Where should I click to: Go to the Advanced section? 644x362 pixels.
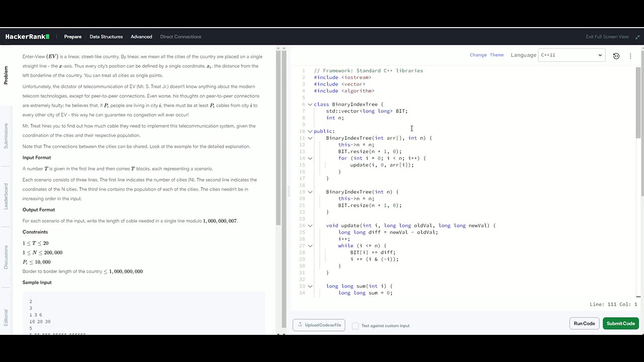click(141, 37)
